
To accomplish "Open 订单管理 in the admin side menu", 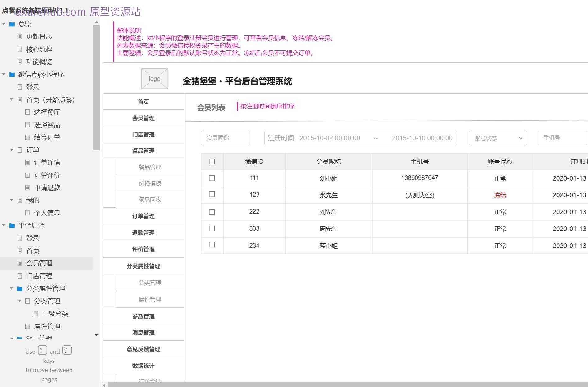I will click(x=144, y=216).
